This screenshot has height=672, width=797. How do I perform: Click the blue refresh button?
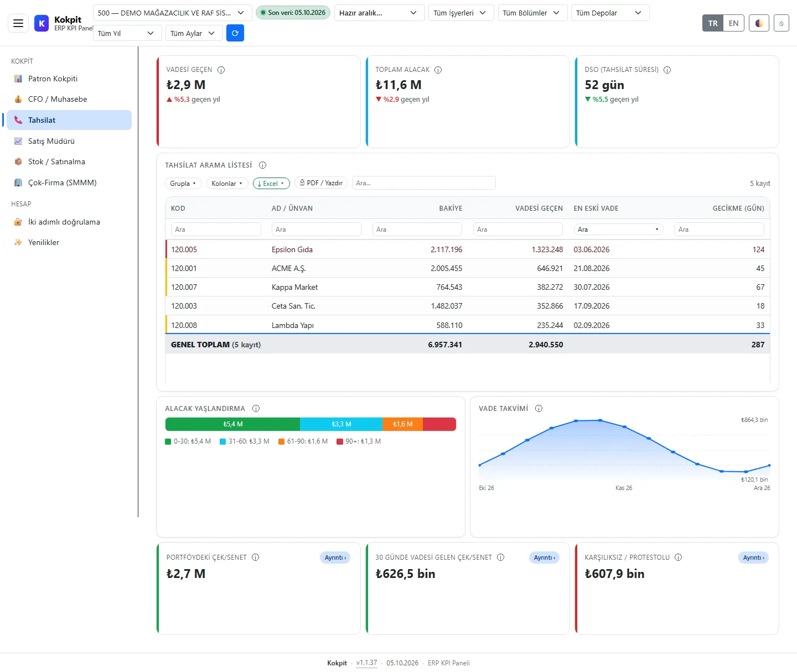coord(235,33)
